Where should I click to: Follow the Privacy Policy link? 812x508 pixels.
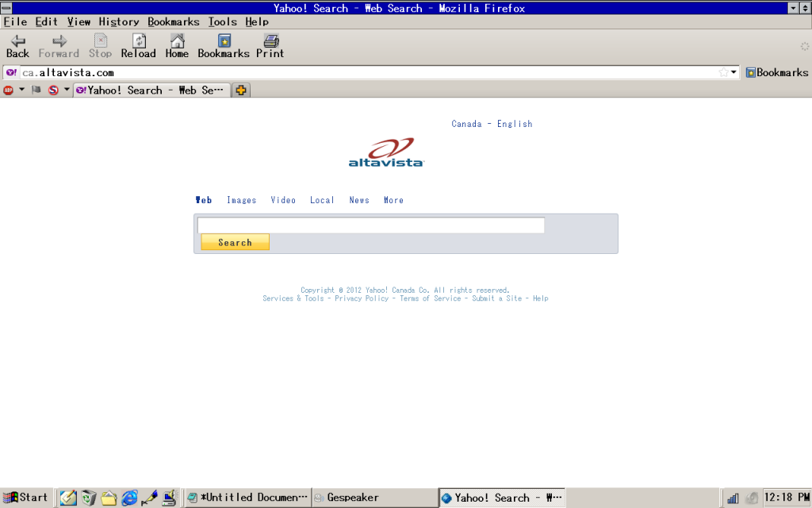362,298
